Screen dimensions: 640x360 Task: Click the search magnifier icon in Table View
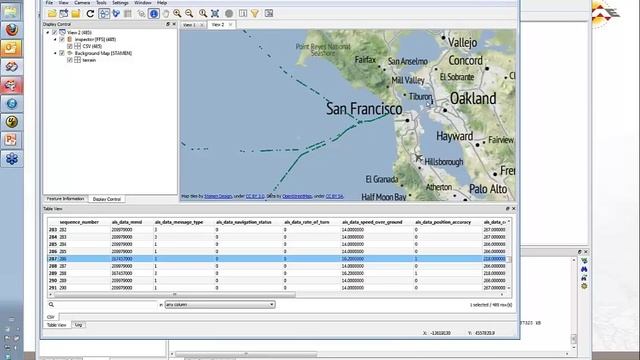point(51,304)
